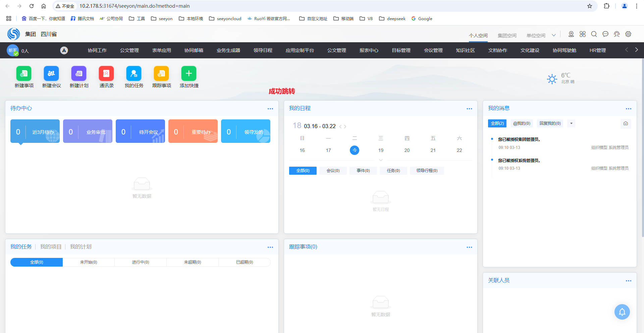Toggle the @我的(0) message filter
This screenshot has height=333, width=644.
(522, 123)
